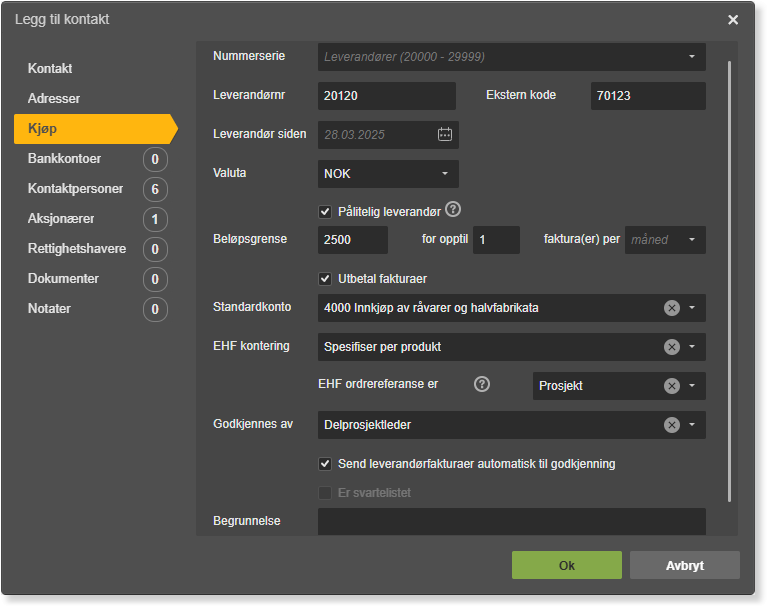Switch to the Adresser section

pyautogui.click(x=54, y=98)
